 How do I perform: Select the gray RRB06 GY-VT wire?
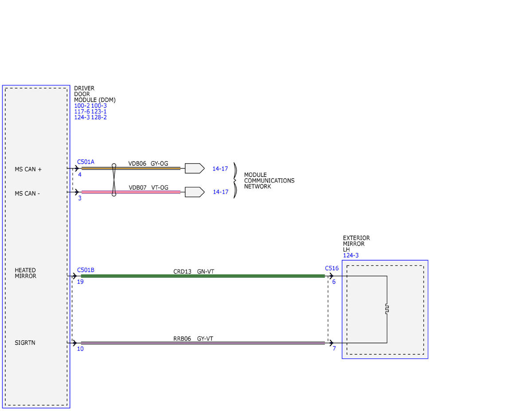pyautogui.click(x=203, y=343)
